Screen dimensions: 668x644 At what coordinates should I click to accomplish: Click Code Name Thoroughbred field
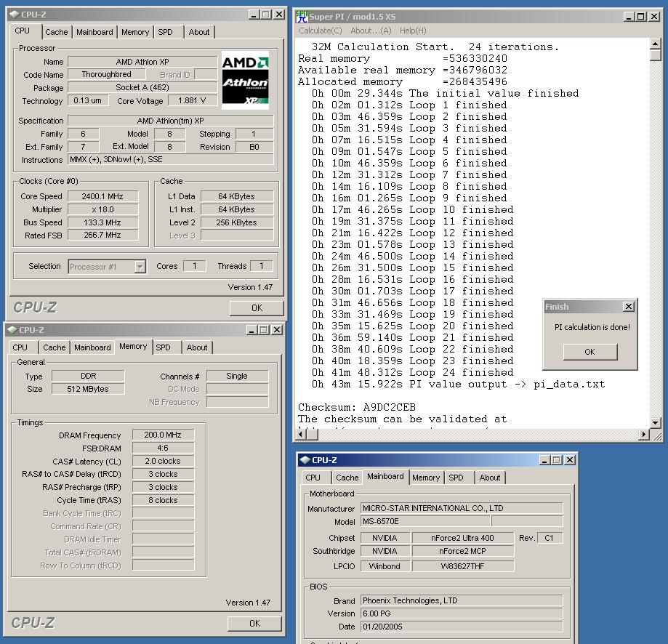pyautogui.click(x=107, y=75)
